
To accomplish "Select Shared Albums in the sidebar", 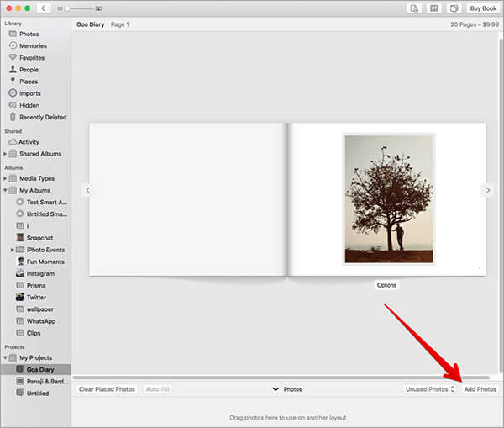I will 40,154.
